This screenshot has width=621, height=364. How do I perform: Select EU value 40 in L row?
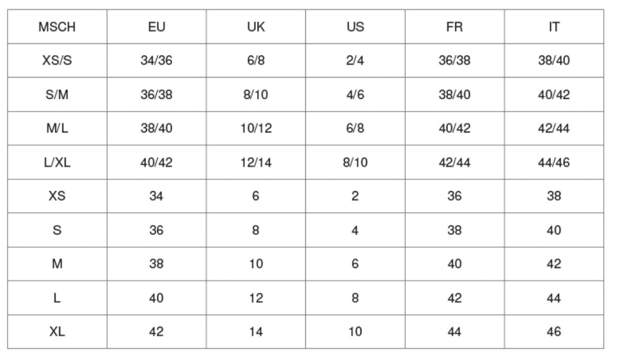coord(156,298)
